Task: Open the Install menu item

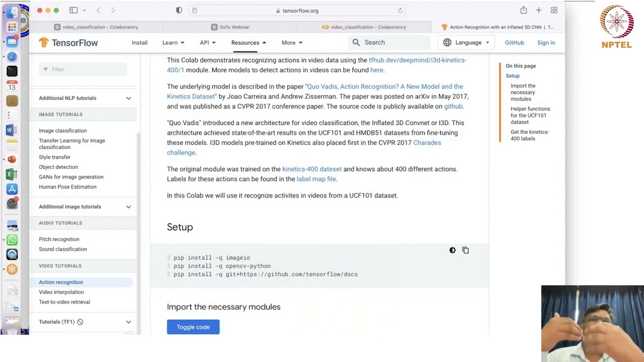Action: click(140, 43)
